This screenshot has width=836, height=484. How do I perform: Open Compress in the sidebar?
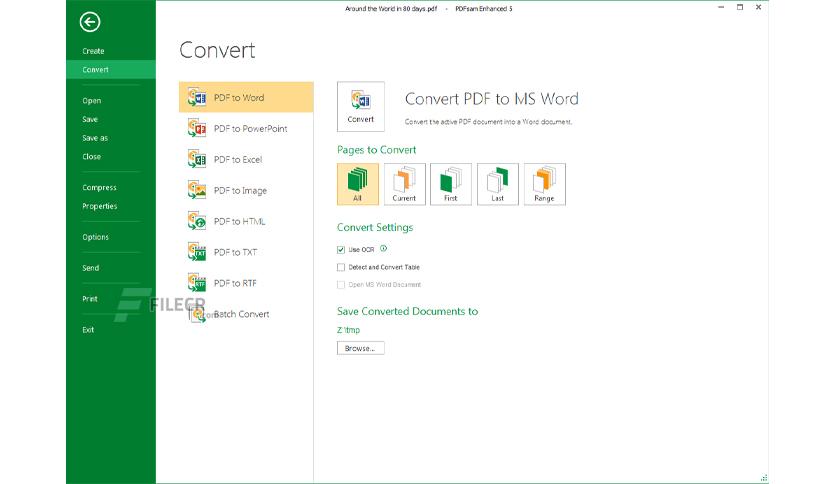click(111, 188)
